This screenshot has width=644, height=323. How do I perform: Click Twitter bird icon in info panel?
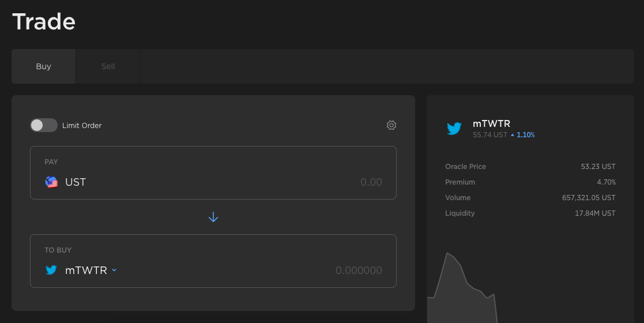tap(454, 129)
